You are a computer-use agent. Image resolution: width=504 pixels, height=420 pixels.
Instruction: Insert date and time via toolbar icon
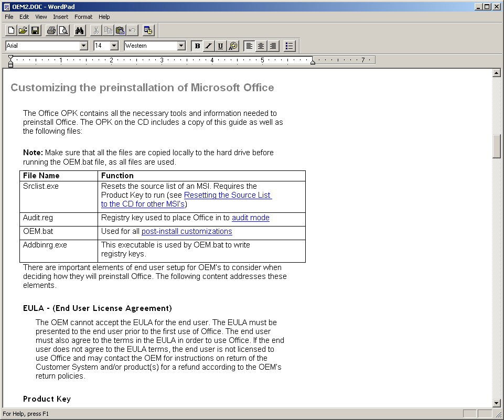[148, 30]
